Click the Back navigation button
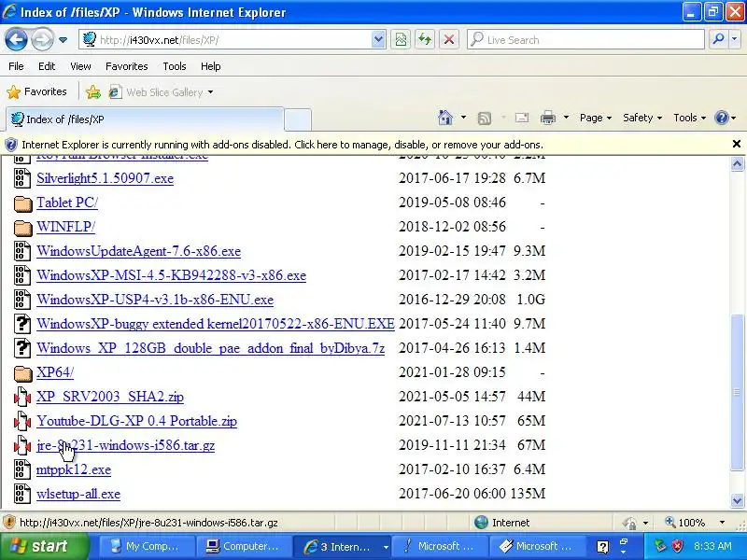Image resolution: width=747 pixels, height=560 pixels. click(x=16, y=39)
